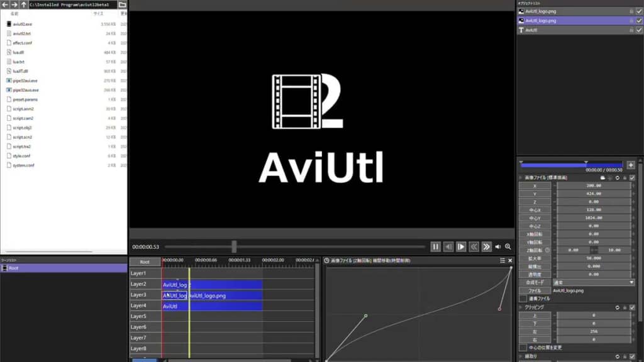The image size is (644, 362).
Task: Open the 合成モード dropdown
Action: click(x=594, y=282)
